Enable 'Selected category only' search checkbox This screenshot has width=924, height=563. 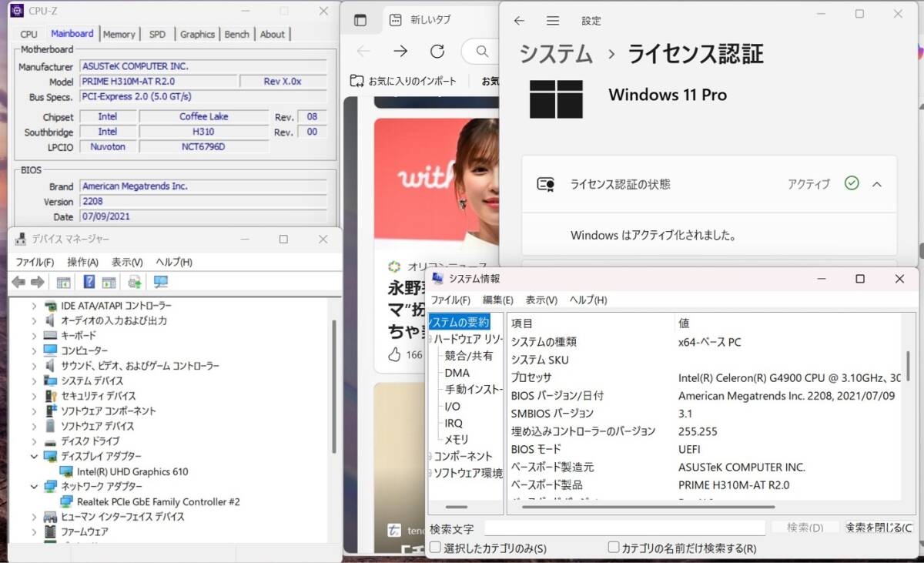coord(436,548)
